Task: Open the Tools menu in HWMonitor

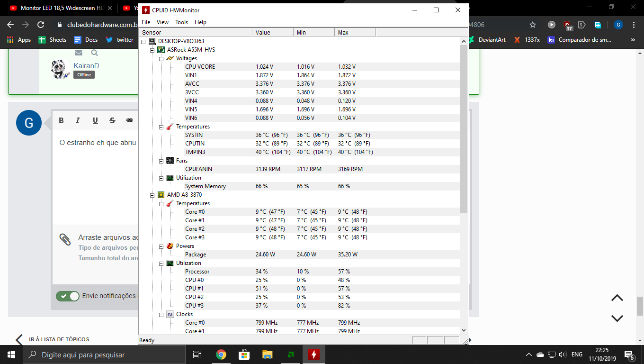Action: (181, 22)
